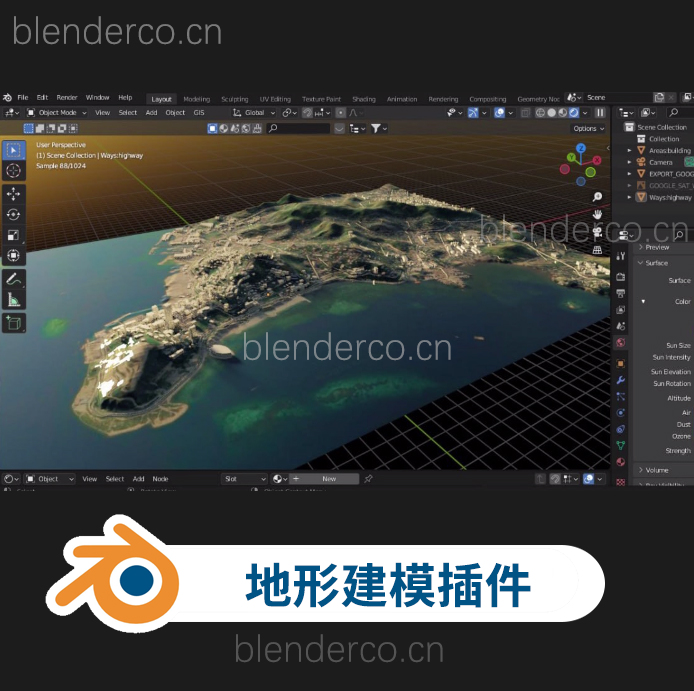The height and width of the screenshot is (691, 694).
Task: Select the Add Cube tool
Action: (x=14, y=323)
